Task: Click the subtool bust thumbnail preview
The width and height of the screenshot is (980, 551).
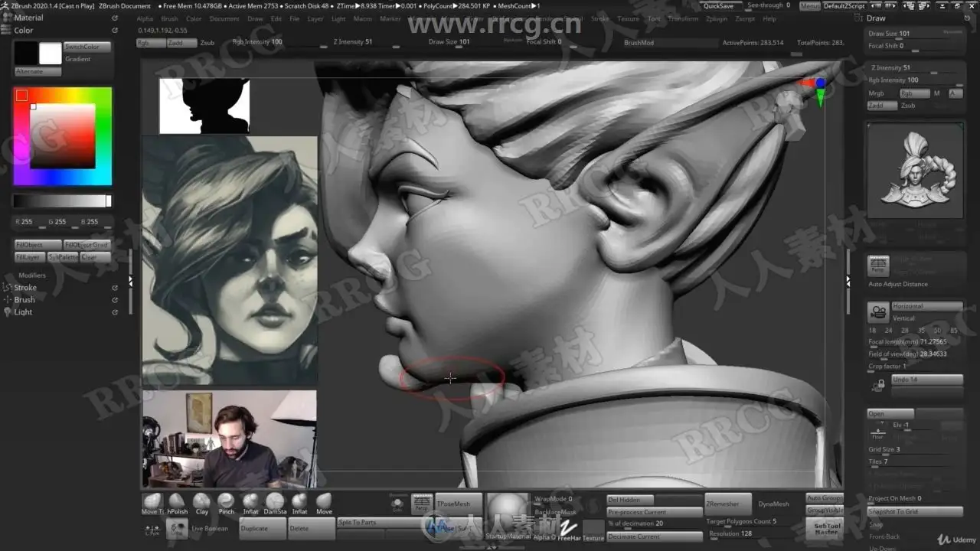Action: (915, 170)
